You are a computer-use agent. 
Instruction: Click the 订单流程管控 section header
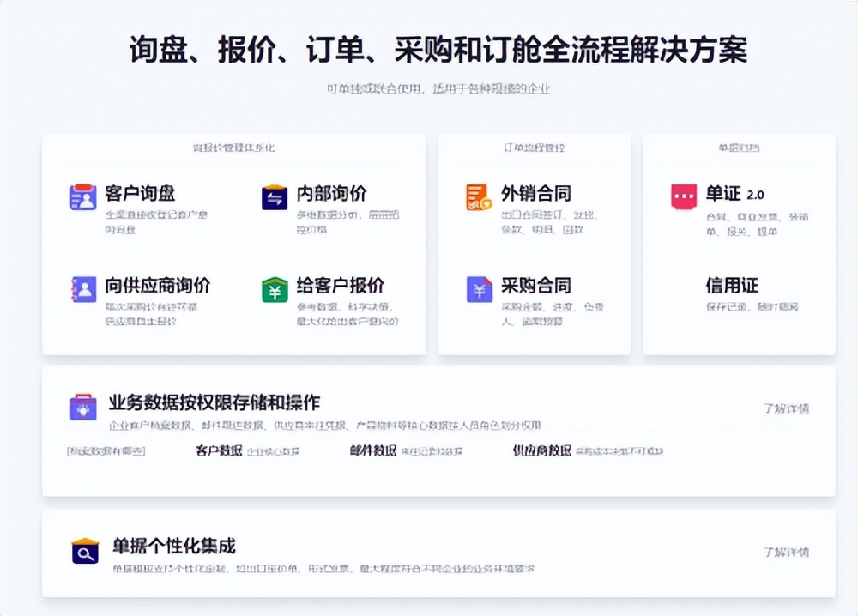pos(534,148)
